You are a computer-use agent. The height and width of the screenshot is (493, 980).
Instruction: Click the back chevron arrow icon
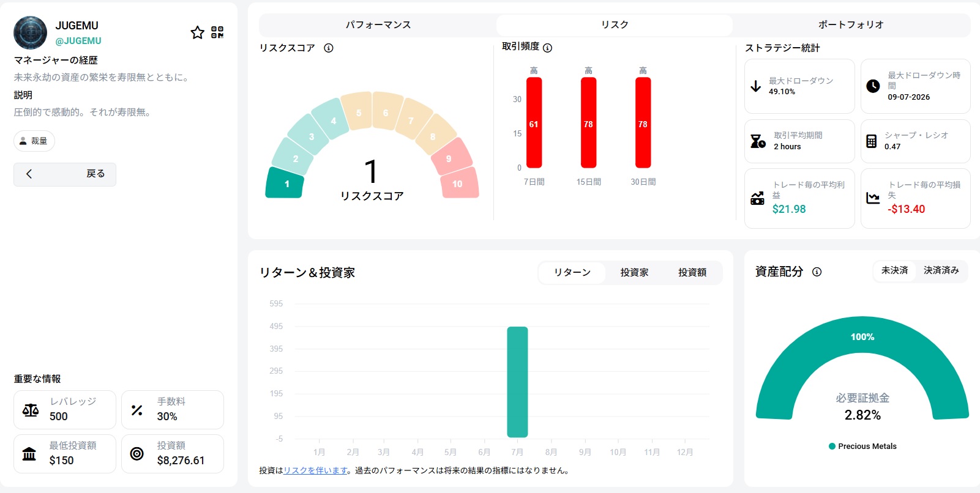pos(29,174)
